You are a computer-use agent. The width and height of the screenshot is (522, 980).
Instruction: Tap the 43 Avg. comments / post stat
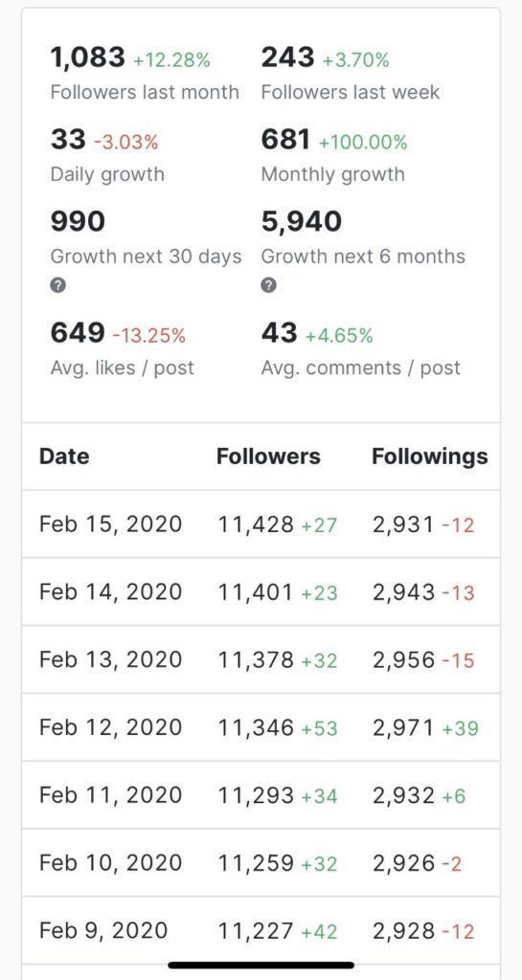pyautogui.click(x=361, y=348)
